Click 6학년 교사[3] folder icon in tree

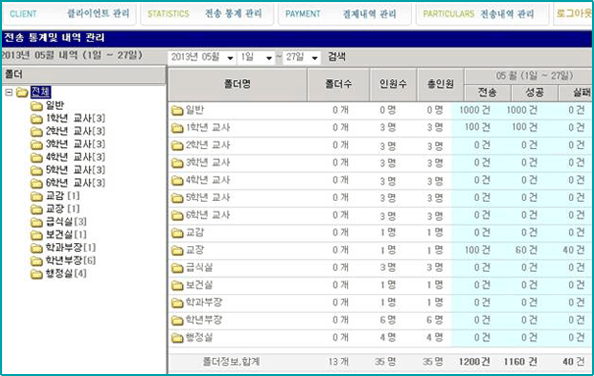[36, 183]
